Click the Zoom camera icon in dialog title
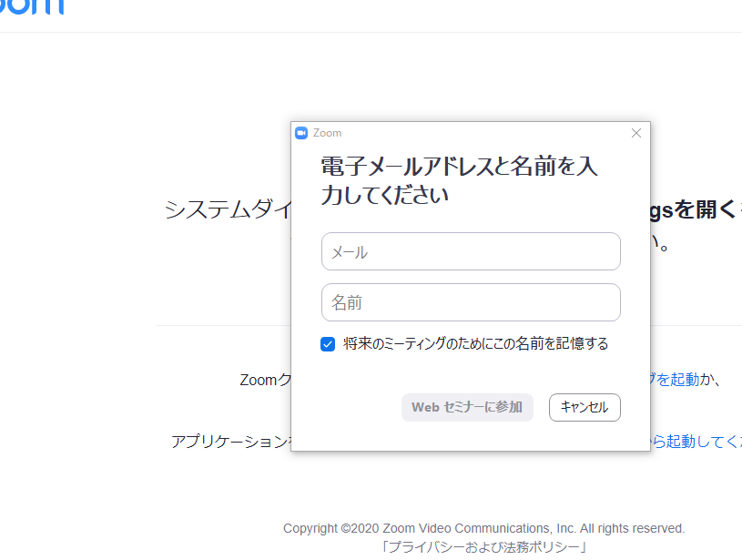The height and width of the screenshot is (560, 742). 301,133
